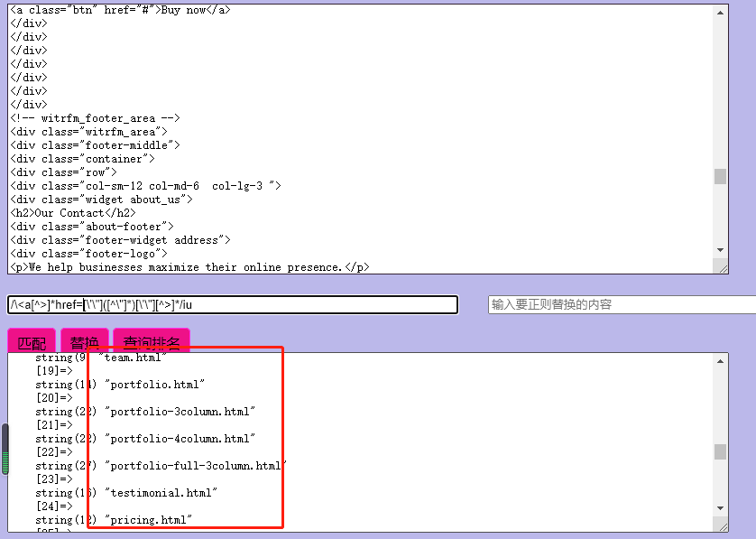
Task: Click the 'Buy now' anchor line in source
Action: [x=120, y=10]
